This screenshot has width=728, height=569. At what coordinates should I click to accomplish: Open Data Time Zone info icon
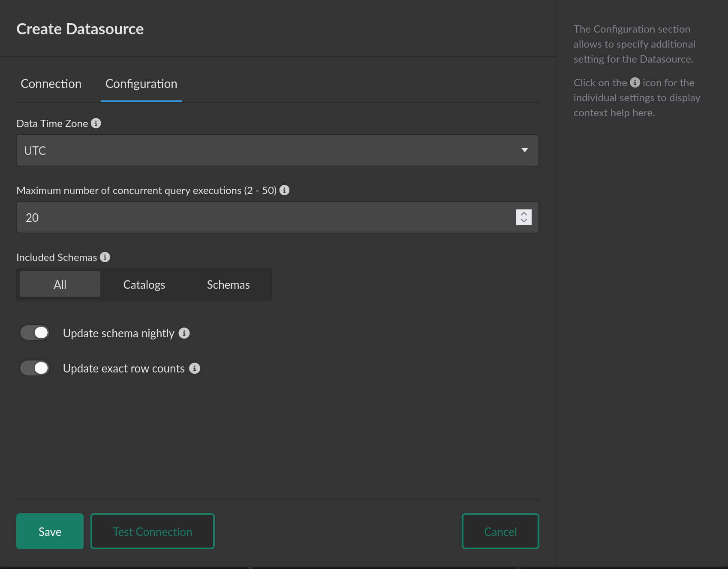tap(96, 123)
